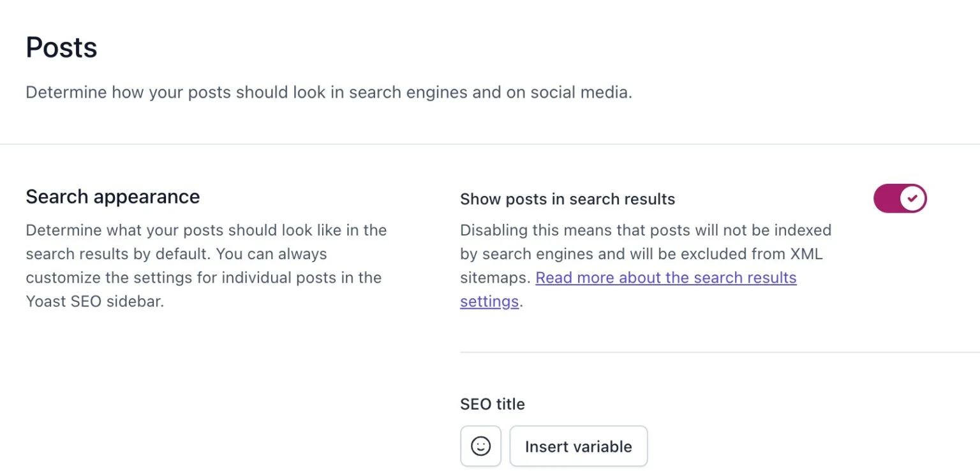Click the "Show posts in search results" label
Image resolution: width=980 pixels, height=471 pixels.
click(567, 199)
